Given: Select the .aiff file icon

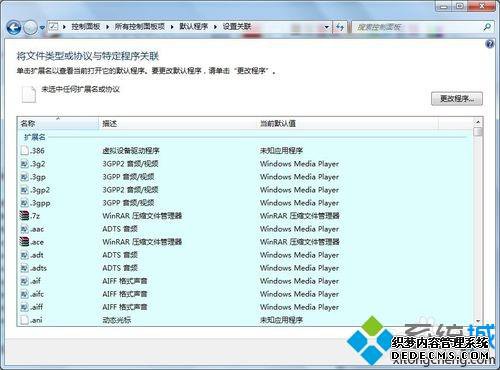Looking at the screenshot, I should [24, 307].
